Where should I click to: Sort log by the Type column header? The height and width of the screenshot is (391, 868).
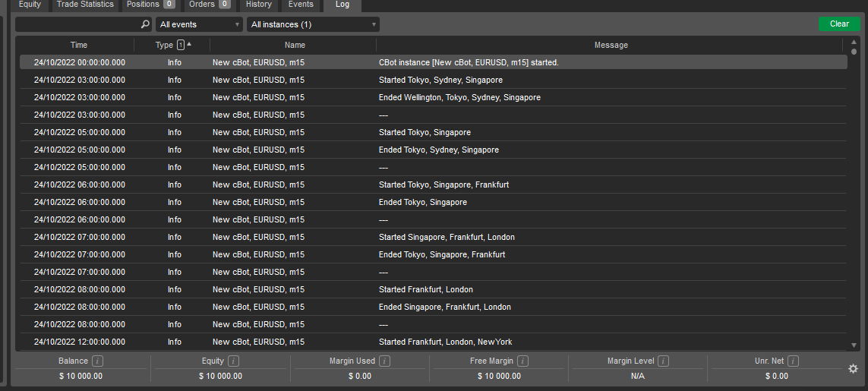165,45
